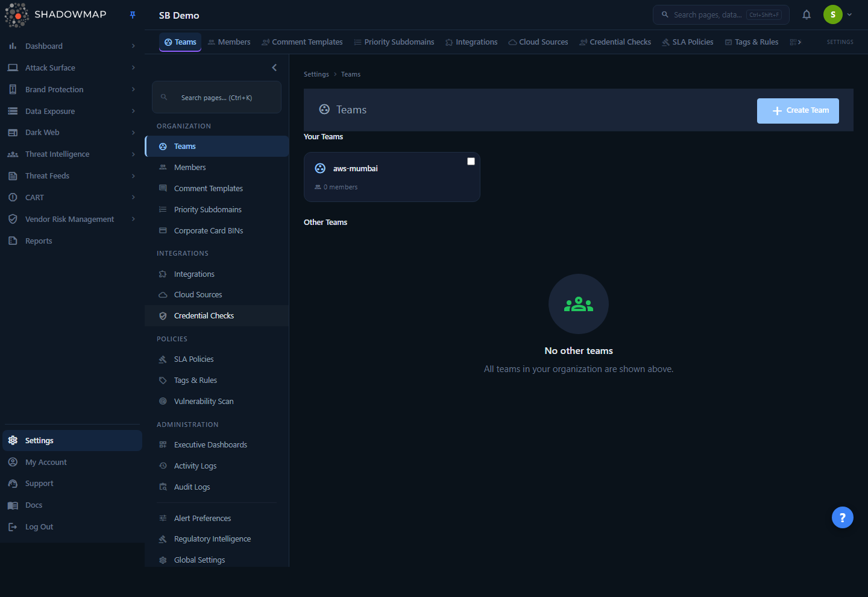Screen dimensions: 868x597
Task: Switch to the Credential Checks tab
Action: tap(615, 42)
